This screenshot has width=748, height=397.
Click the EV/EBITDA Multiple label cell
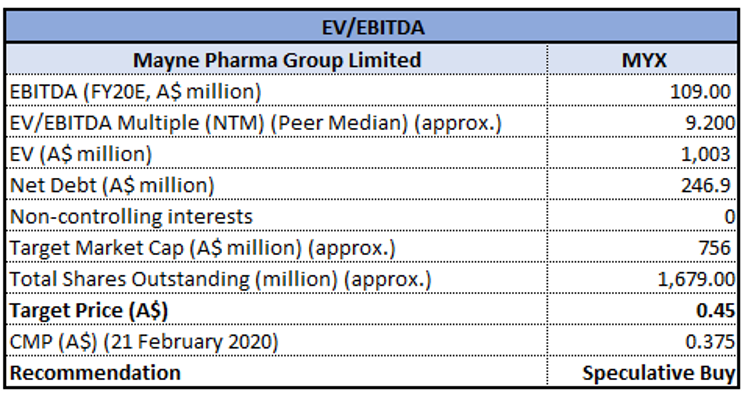pos(277,122)
